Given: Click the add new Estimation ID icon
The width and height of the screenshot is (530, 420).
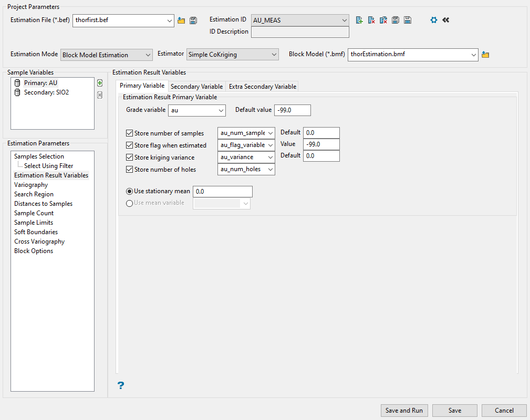Looking at the screenshot, I should (x=359, y=20).
